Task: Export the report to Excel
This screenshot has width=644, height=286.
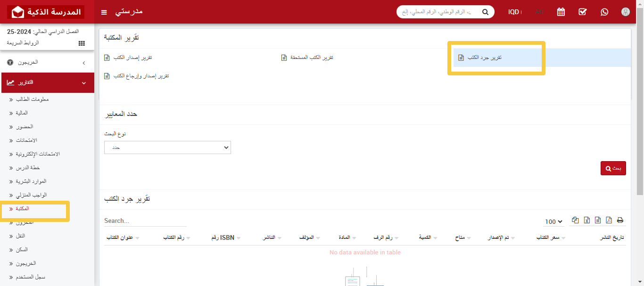Action: [586, 220]
